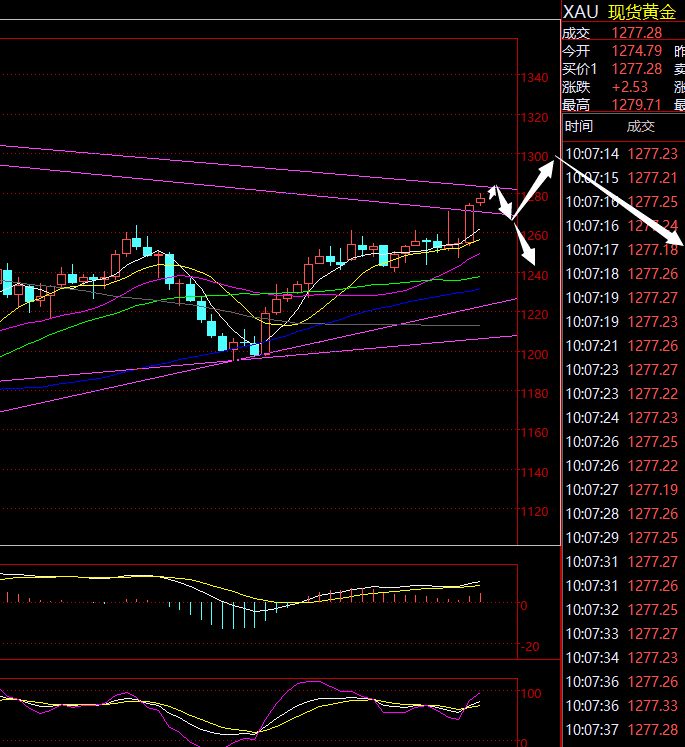685x747 pixels.
Task: Click the 1120 price axis label
Action: pyautogui.click(x=534, y=512)
